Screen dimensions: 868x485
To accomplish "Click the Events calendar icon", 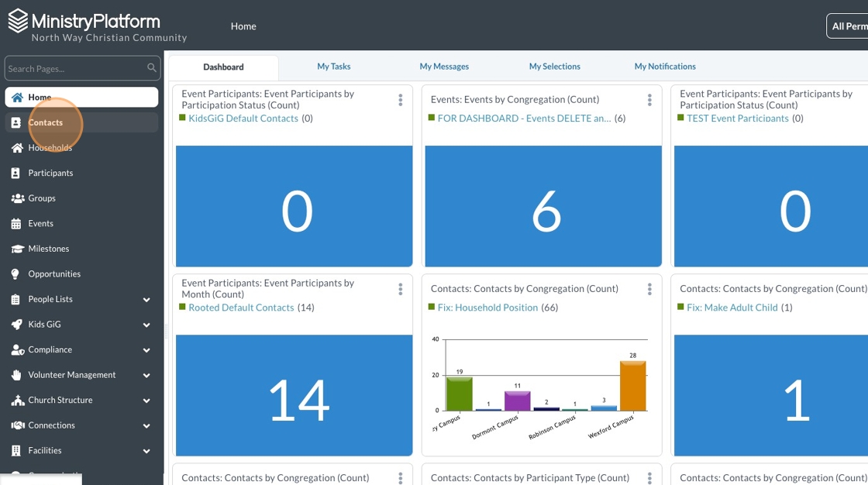I will pyautogui.click(x=16, y=224).
